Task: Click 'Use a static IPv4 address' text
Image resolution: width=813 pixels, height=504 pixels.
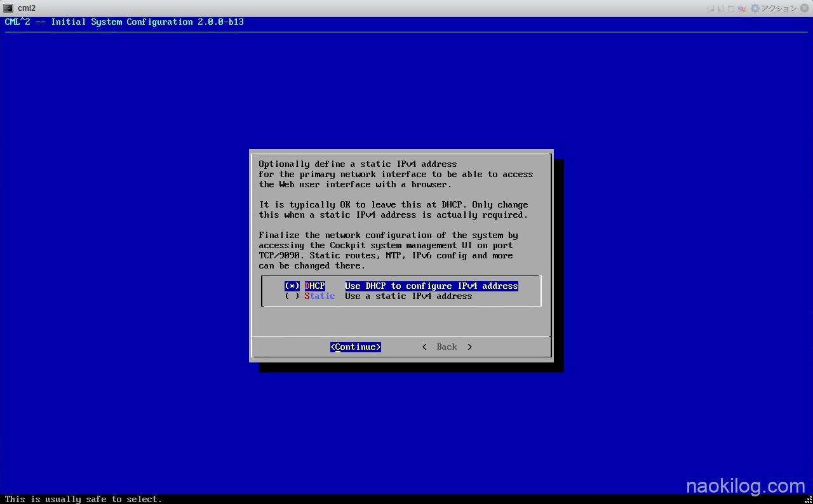Action: point(408,296)
